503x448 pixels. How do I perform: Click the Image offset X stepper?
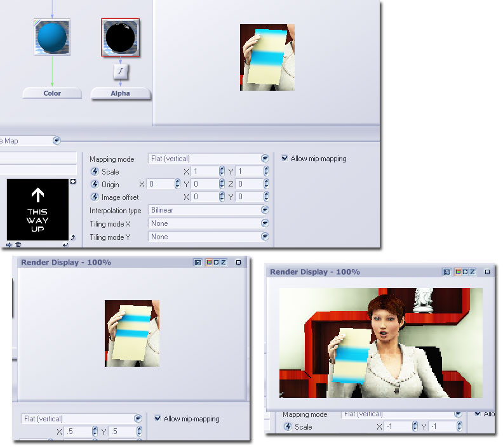(x=222, y=197)
